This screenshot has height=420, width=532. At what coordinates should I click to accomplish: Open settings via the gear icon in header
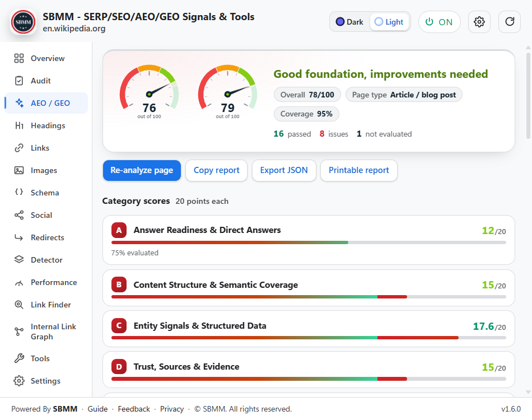click(x=479, y=22)
